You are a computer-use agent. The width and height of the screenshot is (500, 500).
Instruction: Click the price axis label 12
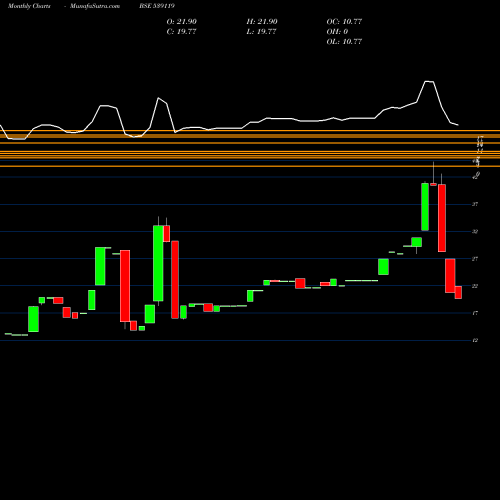pos(475,340)
